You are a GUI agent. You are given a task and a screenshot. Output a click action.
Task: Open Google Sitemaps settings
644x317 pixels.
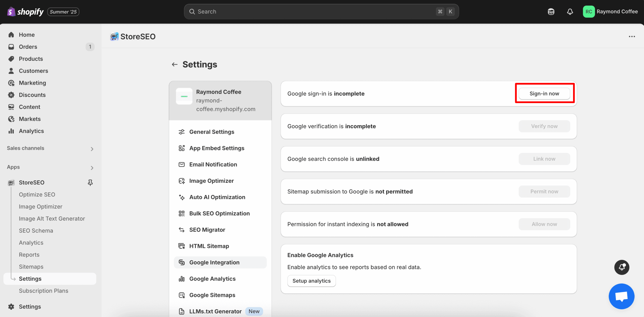220,295
